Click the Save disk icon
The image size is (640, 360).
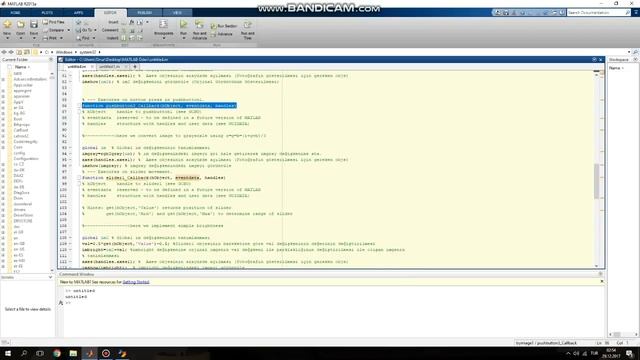(x=34, y=24)
